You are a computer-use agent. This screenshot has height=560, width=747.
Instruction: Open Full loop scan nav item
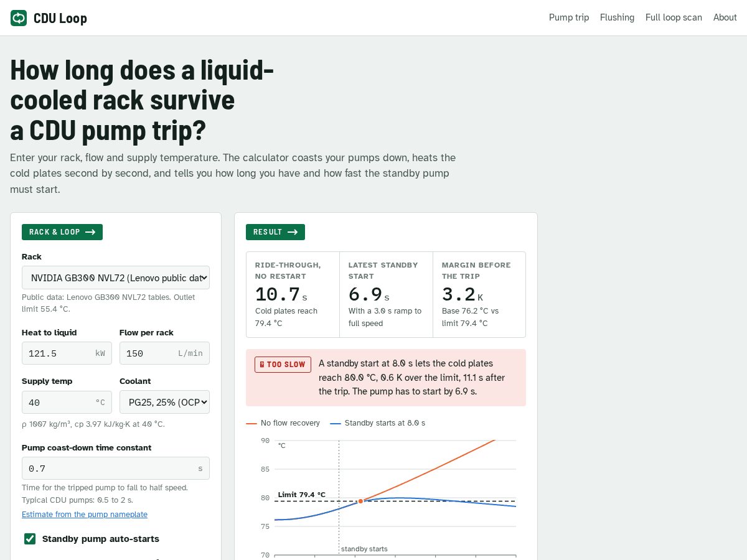click(674, 17)
